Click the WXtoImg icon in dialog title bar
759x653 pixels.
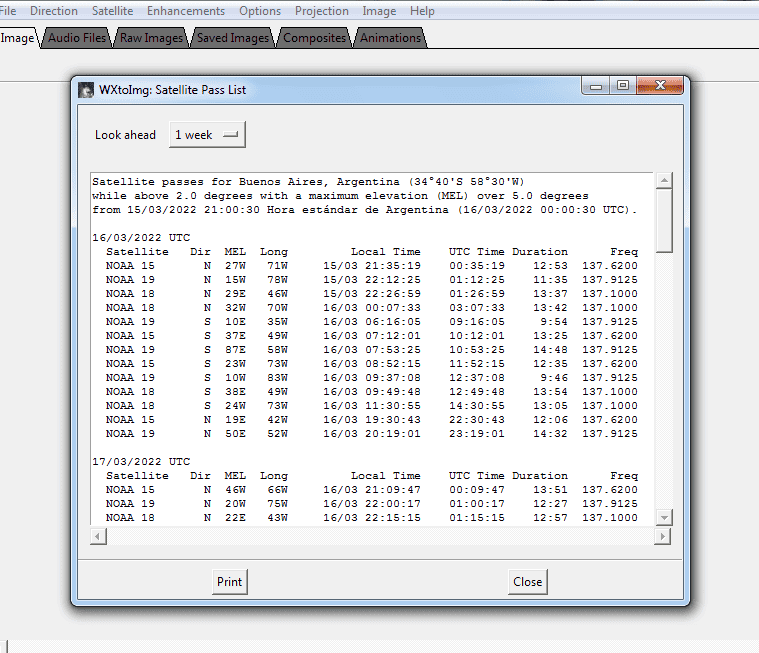click(x=87, y=90)
